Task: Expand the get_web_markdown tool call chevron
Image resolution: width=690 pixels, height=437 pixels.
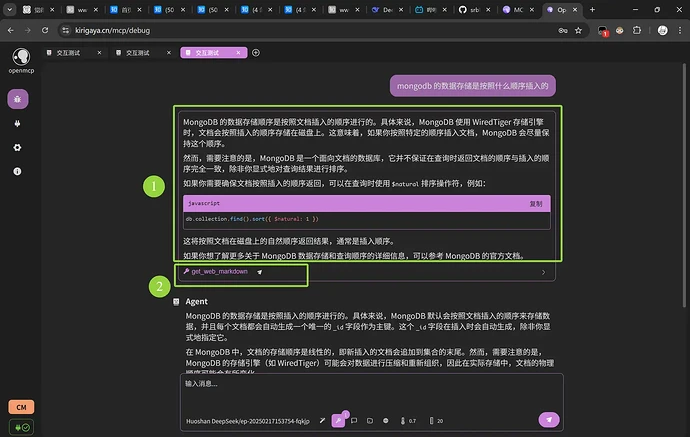Action: (x=543, y=271)
